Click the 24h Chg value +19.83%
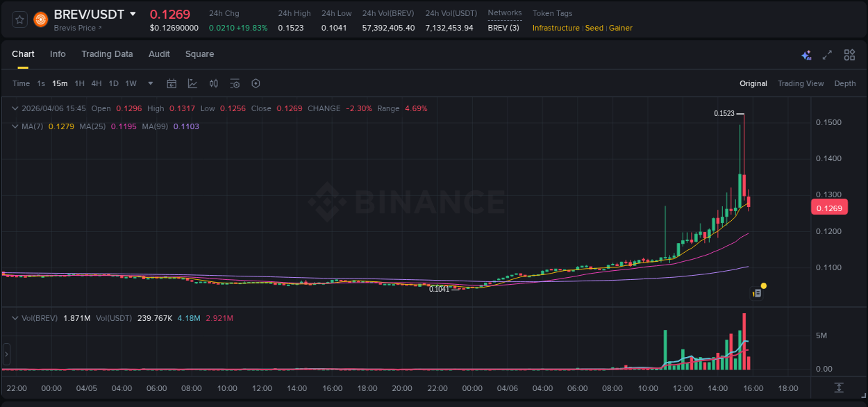 coord(252,28)
